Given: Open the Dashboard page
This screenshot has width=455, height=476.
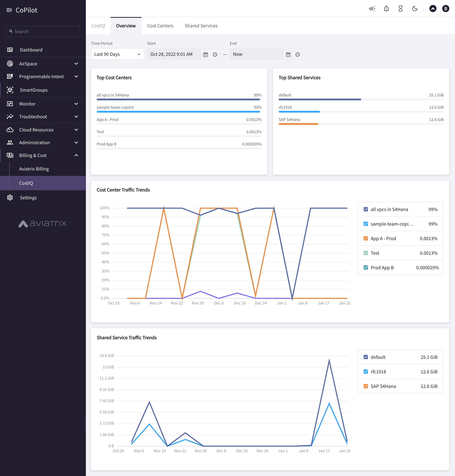Looking at the screenshot, I should pos(31,50).
